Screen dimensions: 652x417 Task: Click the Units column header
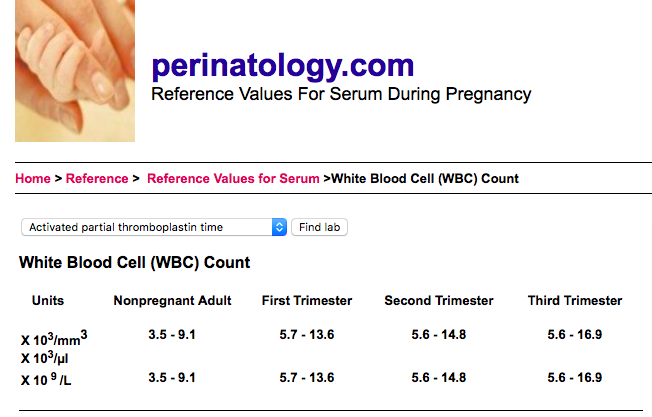coord(48,301)
